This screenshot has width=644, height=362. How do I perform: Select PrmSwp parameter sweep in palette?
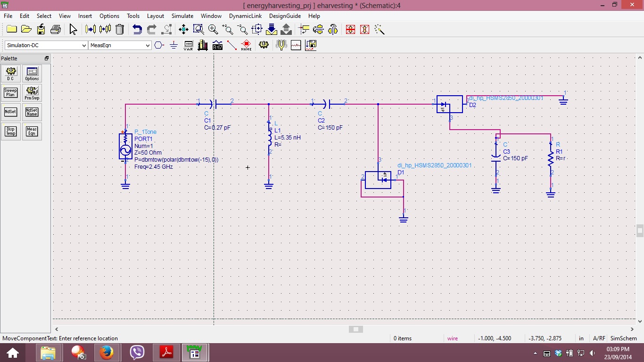point(32,92)
